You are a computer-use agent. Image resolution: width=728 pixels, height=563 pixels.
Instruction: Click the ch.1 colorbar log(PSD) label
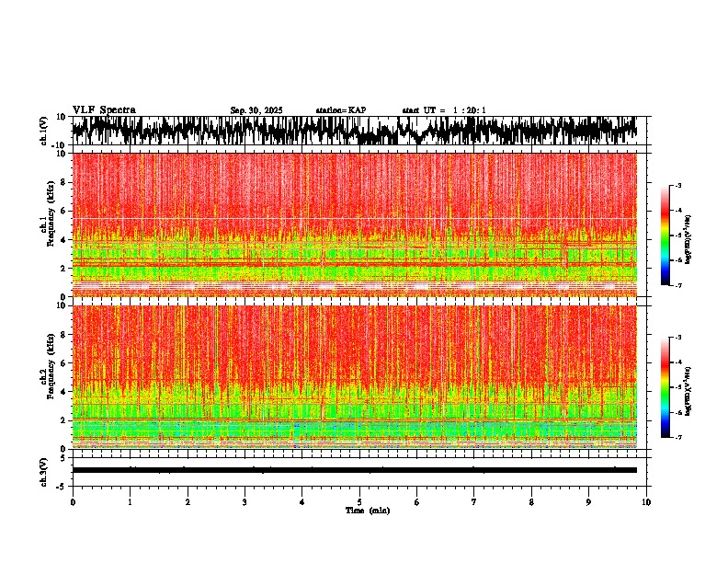[688, 240]
